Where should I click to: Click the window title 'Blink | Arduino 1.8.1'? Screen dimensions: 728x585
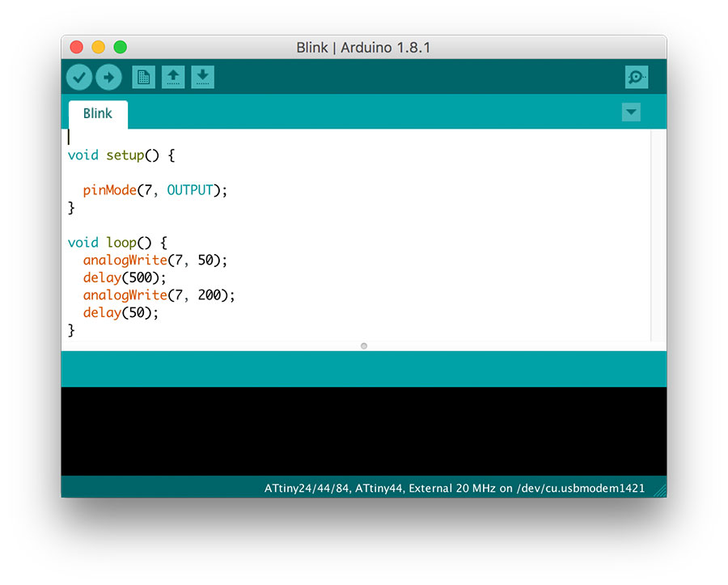click(363, 48)
